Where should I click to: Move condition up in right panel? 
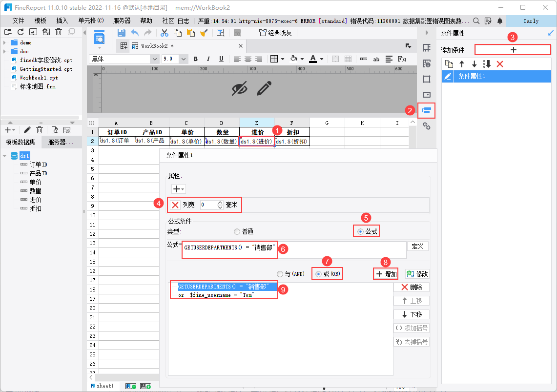tap(461, 64)
